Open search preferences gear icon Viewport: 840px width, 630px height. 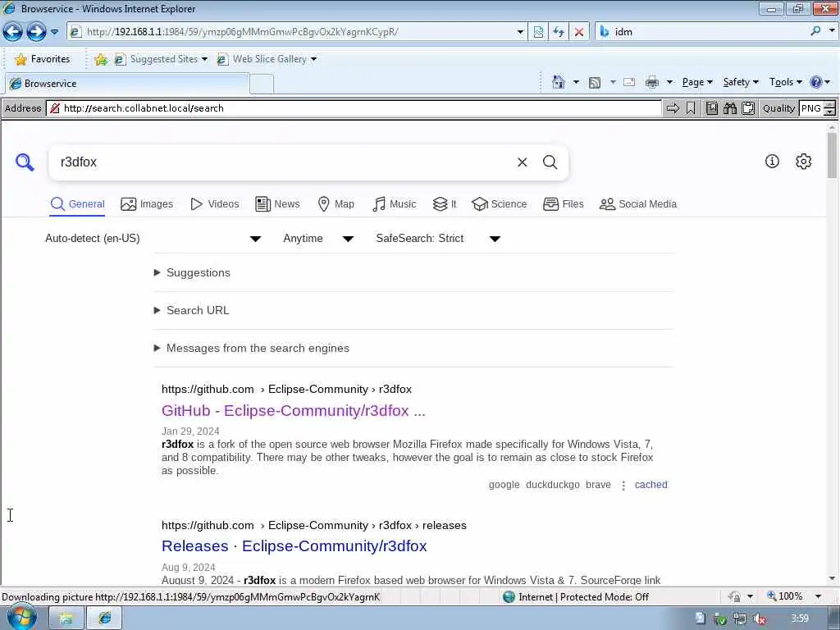(803, 161)
